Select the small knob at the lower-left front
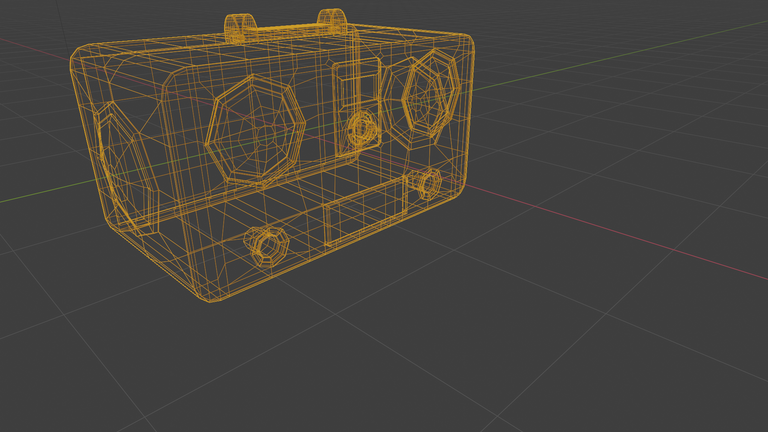The width and height of the screenshot is (768, 432). coord(267,244)
